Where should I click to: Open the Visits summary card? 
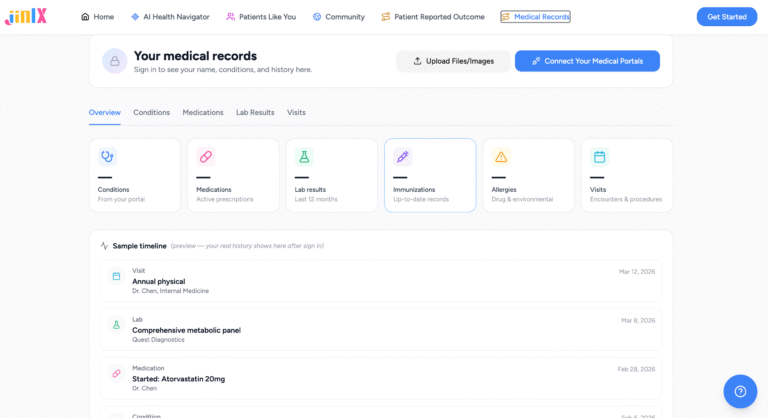627,175
